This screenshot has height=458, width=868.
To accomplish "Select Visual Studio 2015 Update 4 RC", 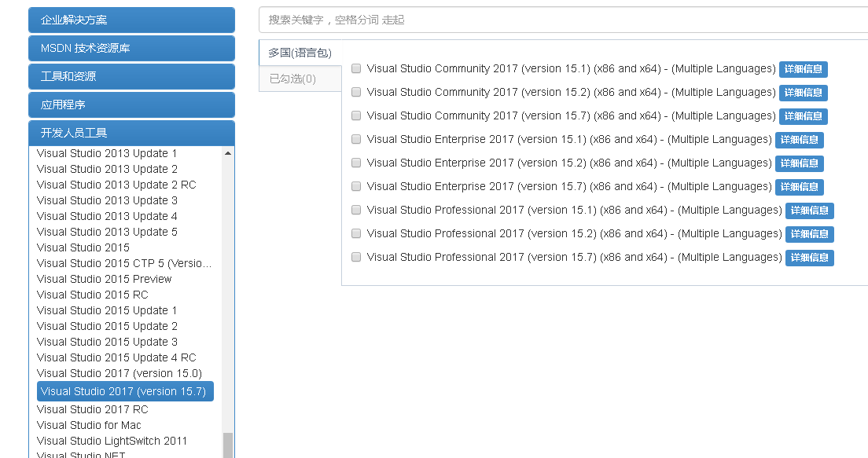I will click(x=116, y=358).
